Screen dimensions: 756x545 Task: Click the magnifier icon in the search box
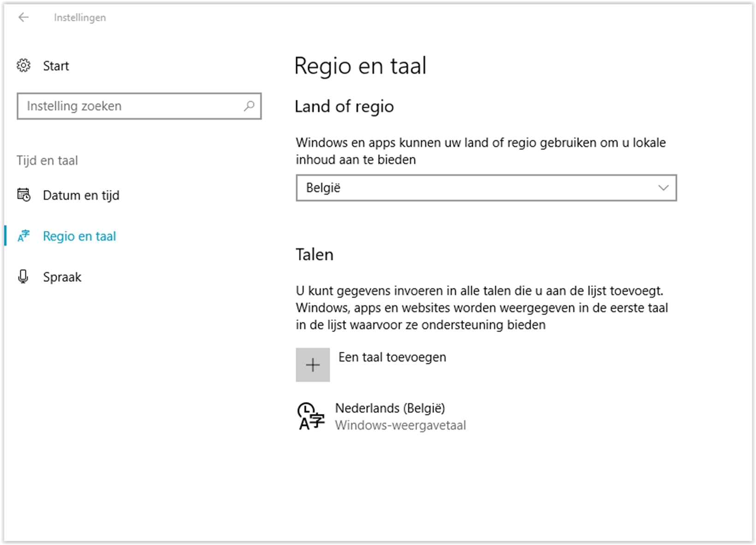[249, 106]
